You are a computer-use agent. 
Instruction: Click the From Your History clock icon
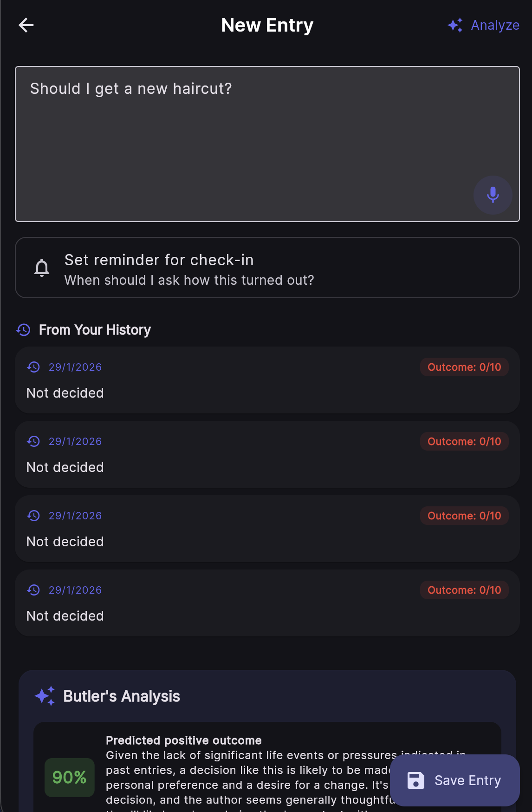[23, 330]
